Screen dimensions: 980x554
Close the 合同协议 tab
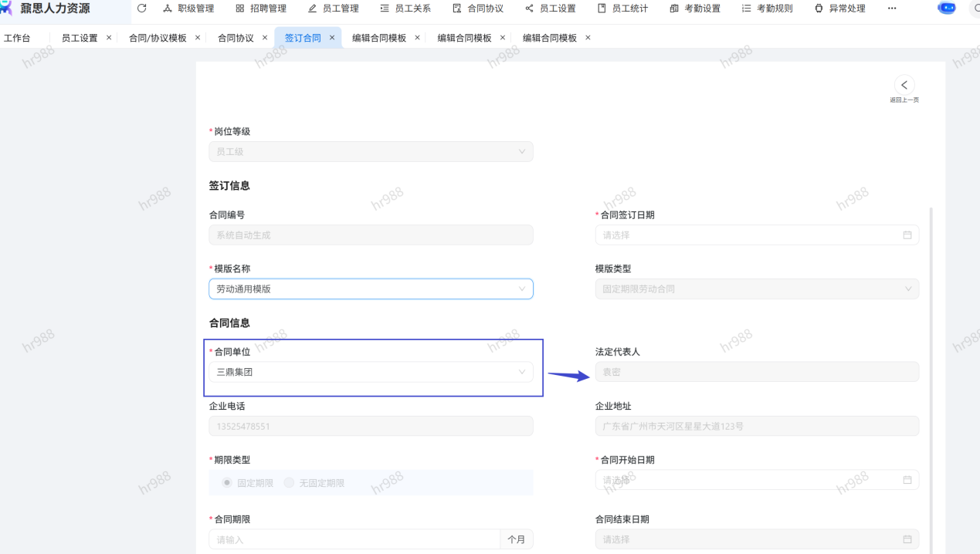click(263, 37)
